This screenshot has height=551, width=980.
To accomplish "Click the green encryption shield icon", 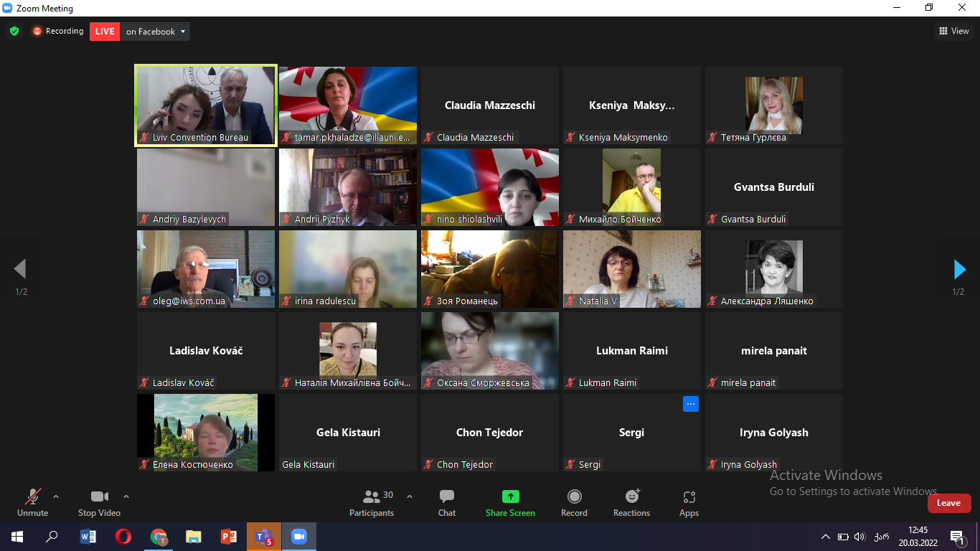I will point(14,32).
